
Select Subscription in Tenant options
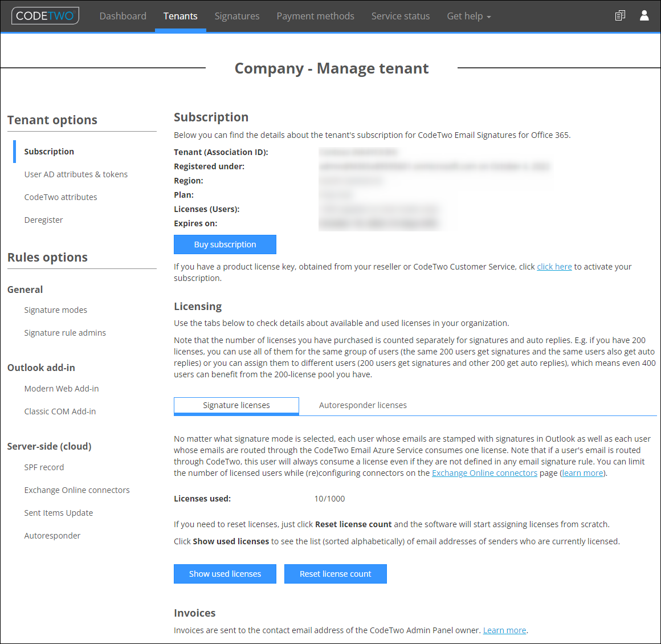49,152
